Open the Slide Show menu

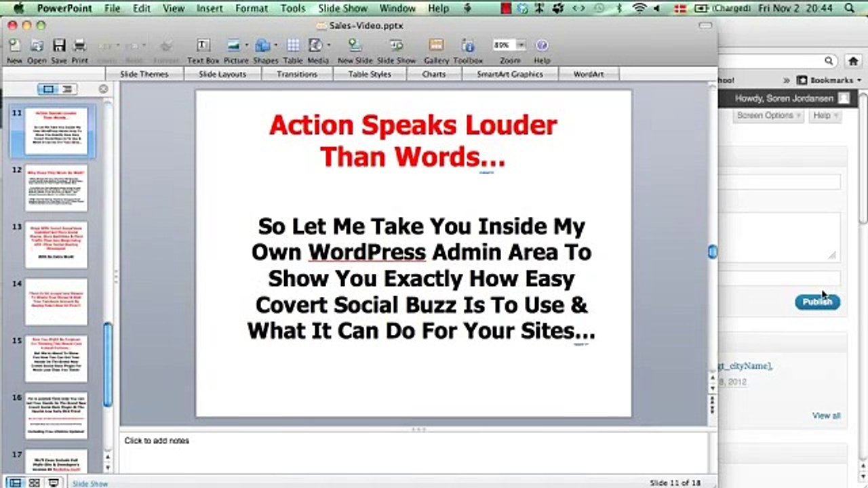pyautogui.click(x=342, y=8)
